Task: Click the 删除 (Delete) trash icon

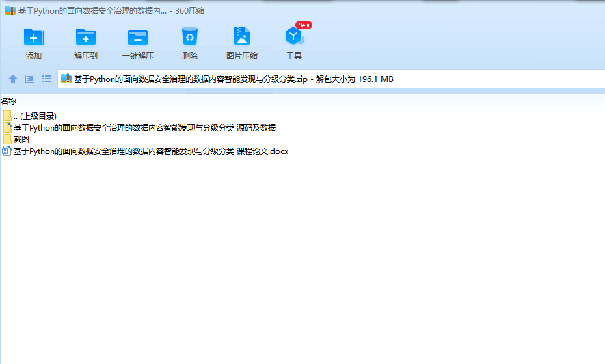Action: point(190,36)
